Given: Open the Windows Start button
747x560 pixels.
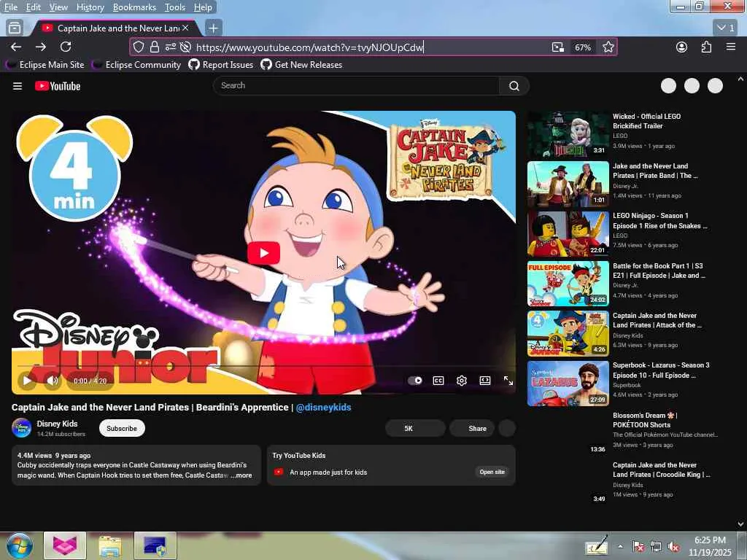Looking at the screenshot, I should pyautogui.click(x=19, y=545).
